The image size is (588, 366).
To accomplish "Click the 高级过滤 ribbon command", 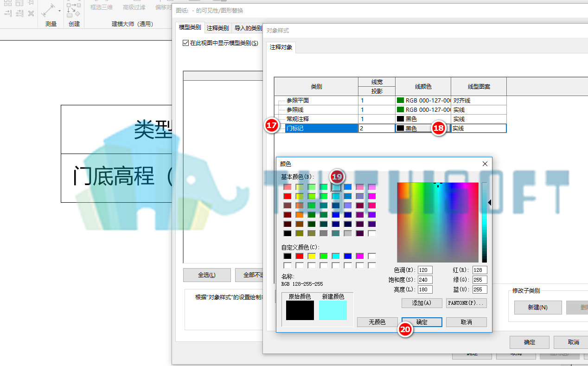I will (134, 7).
